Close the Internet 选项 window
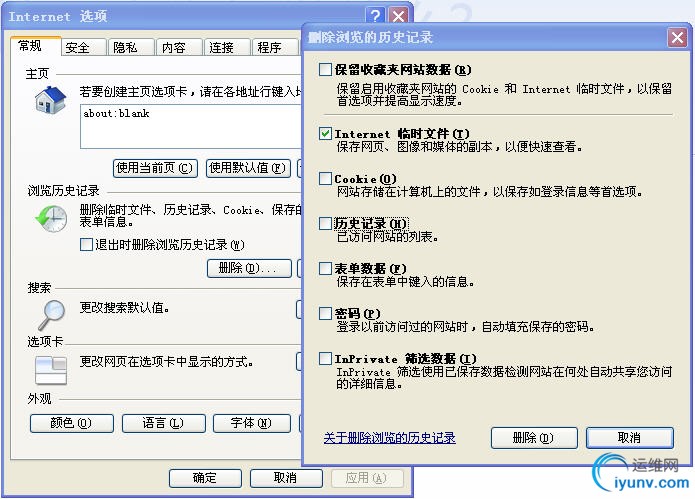Image resolution: width=695 pixels, height=499 pixels. 398,16
